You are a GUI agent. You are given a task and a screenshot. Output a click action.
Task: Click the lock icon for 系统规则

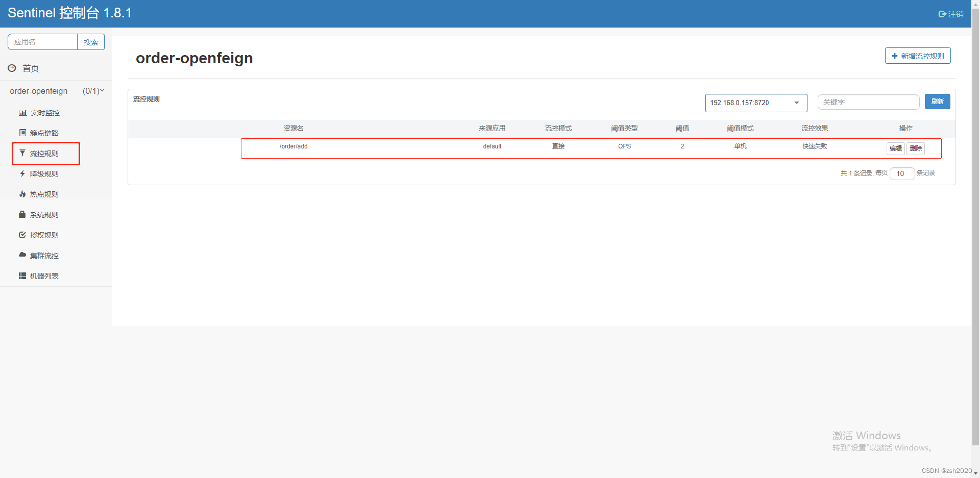click(x=22, y=214)
